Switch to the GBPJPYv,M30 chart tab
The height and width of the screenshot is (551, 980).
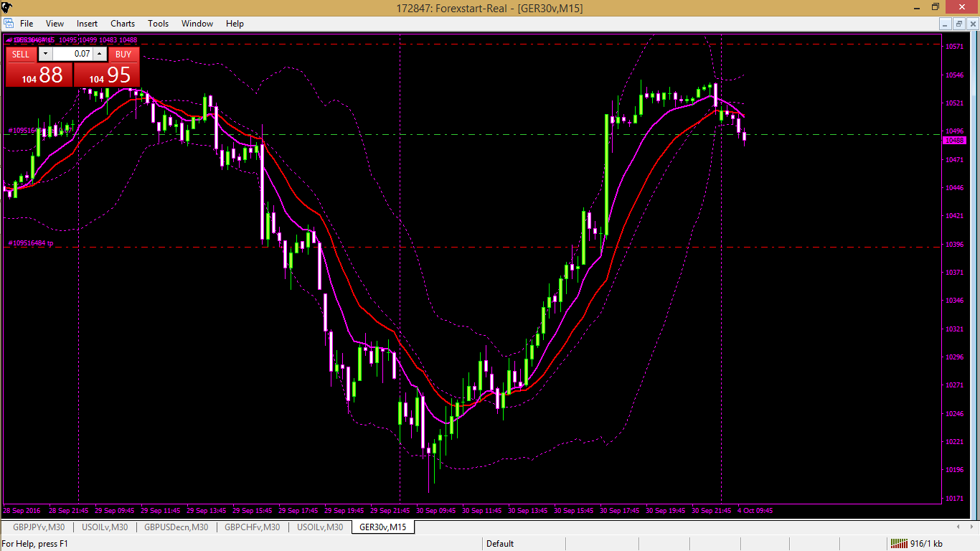39,527
